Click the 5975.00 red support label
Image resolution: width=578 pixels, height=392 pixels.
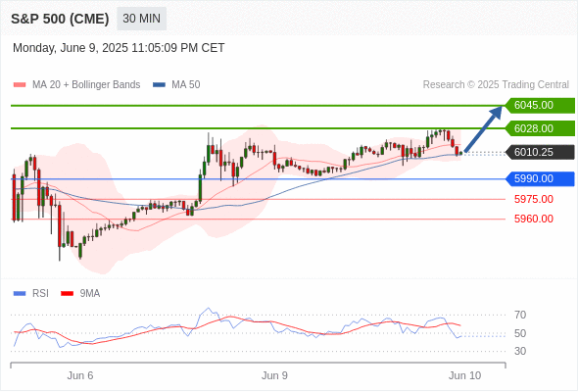click(x=534, y=200)
